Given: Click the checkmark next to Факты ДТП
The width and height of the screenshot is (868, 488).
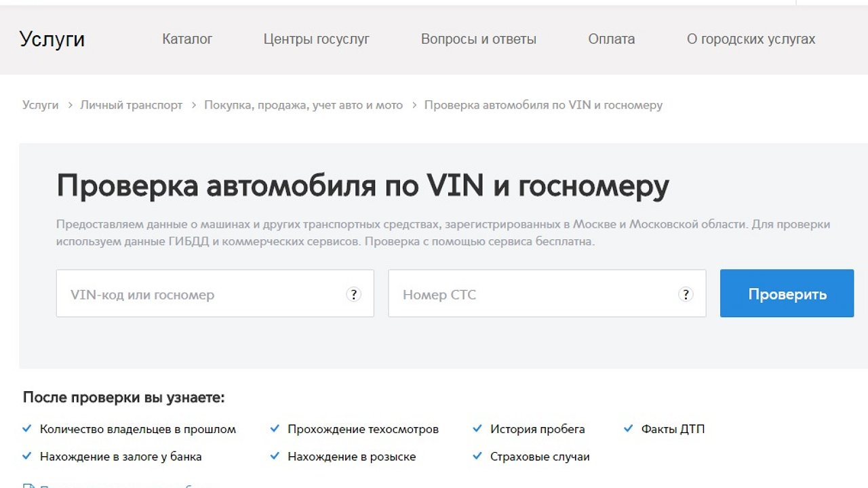Looking at the screenshot, I should point(628,428).
